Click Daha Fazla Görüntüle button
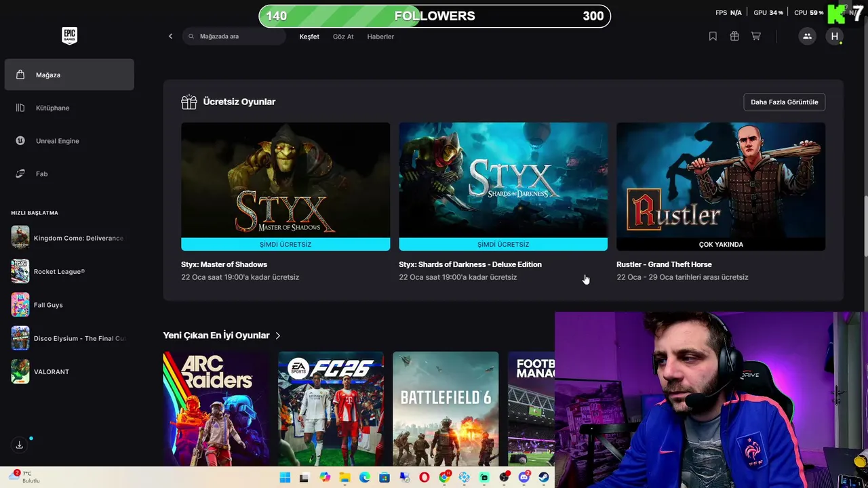 point(784,102)
